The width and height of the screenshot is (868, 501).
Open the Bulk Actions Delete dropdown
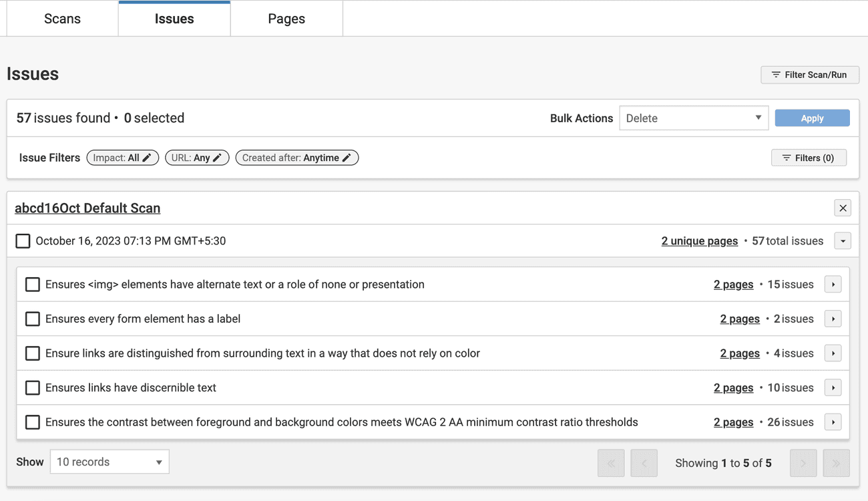[693, 118]
